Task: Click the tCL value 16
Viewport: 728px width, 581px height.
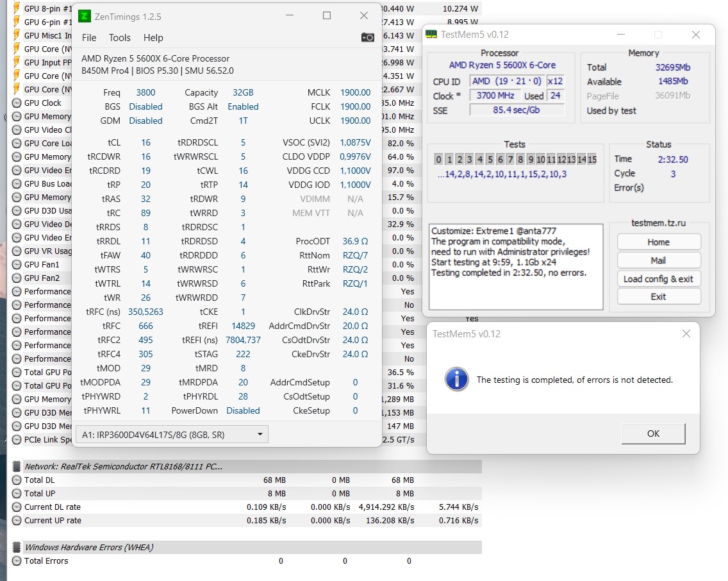Action: (145, 142)
